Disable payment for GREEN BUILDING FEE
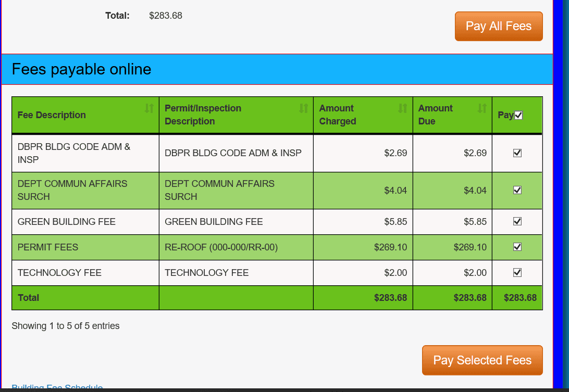This screenshot has height=392, width=569. coord(517,221)
